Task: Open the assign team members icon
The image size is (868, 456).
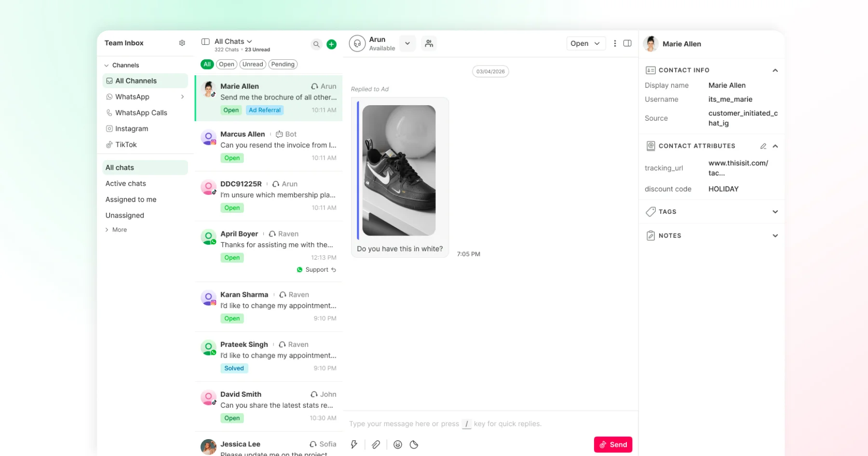Action: pos(429,43)
